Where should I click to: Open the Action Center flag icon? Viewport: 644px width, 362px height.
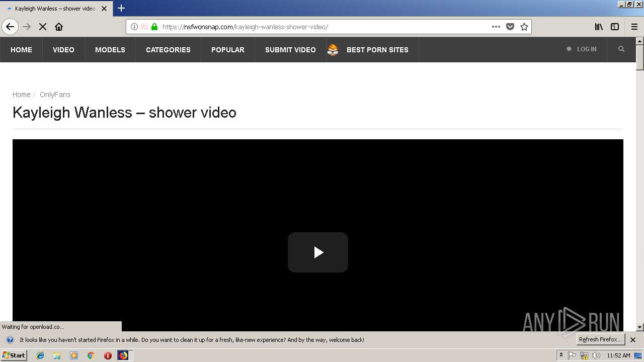573,355
